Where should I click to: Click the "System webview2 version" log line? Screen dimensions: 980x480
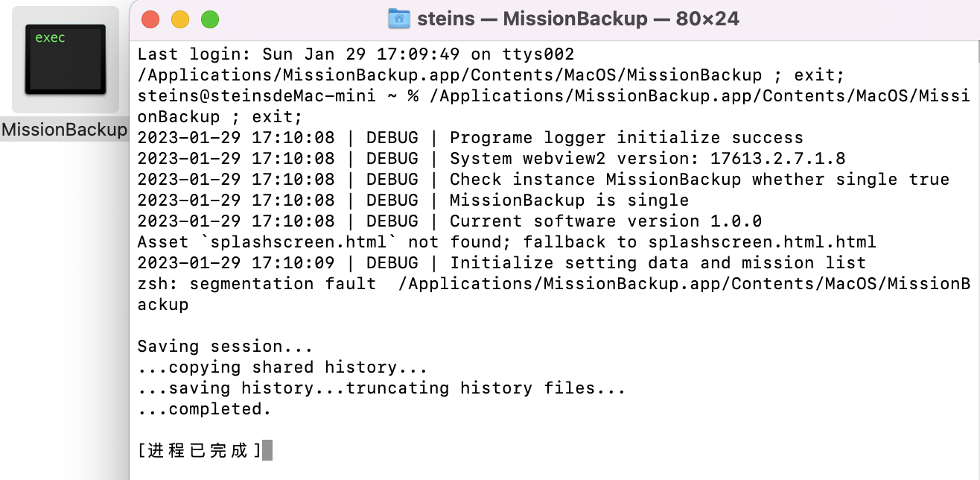491,159
